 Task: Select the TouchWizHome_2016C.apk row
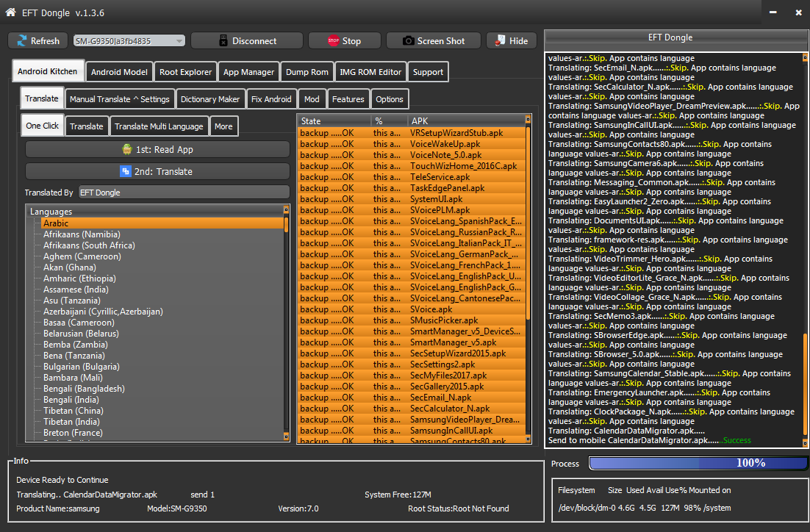[412, 166]
